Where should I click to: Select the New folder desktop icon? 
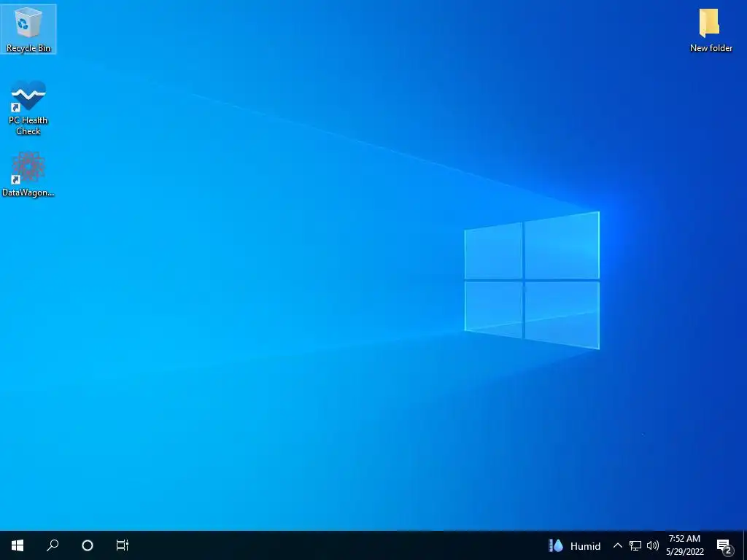(x=711, y=30)
